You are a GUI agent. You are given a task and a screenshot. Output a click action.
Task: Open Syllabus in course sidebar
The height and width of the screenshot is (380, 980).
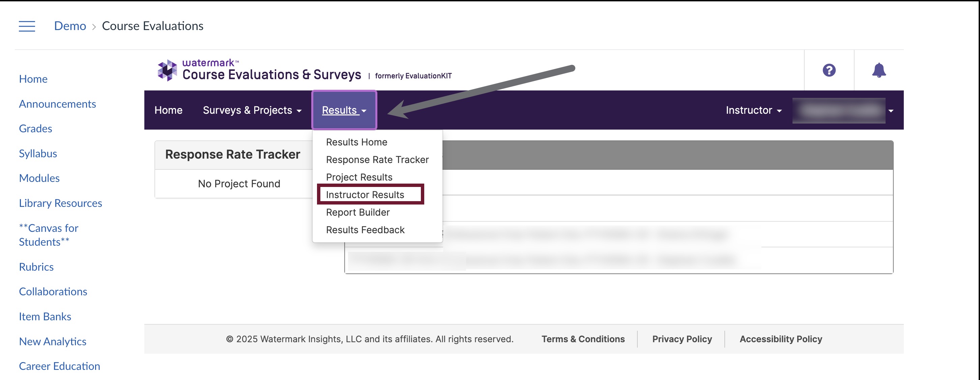click(38, 154)
